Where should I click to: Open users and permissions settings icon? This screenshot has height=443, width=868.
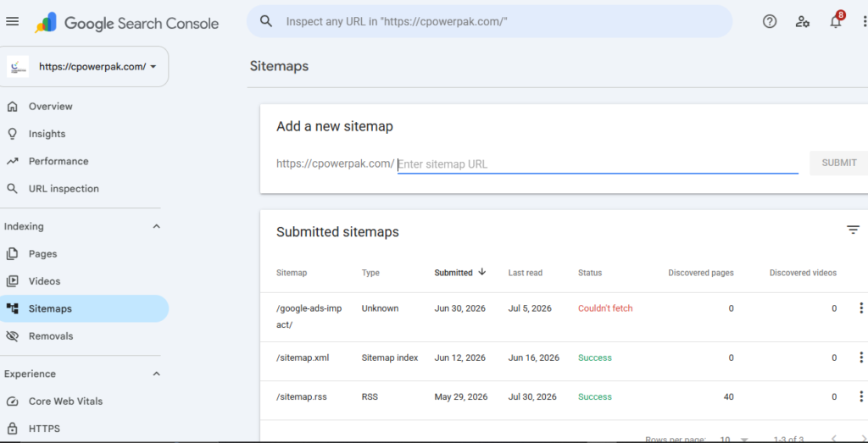click(x=803, y=21)
